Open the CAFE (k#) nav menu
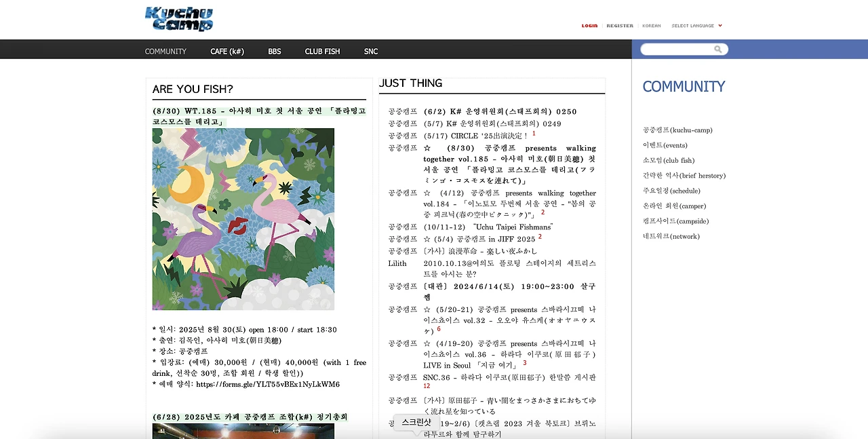868x439 pixels. [227, 52]
